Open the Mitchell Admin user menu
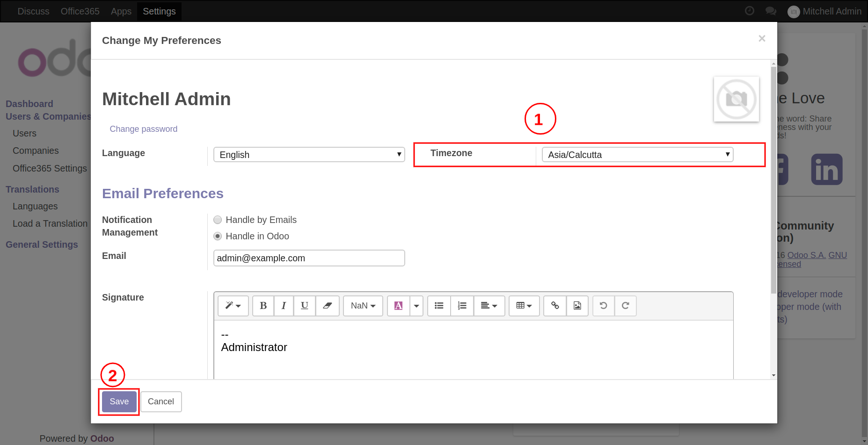This screenshot has width=868, height=445. point(824,11)
